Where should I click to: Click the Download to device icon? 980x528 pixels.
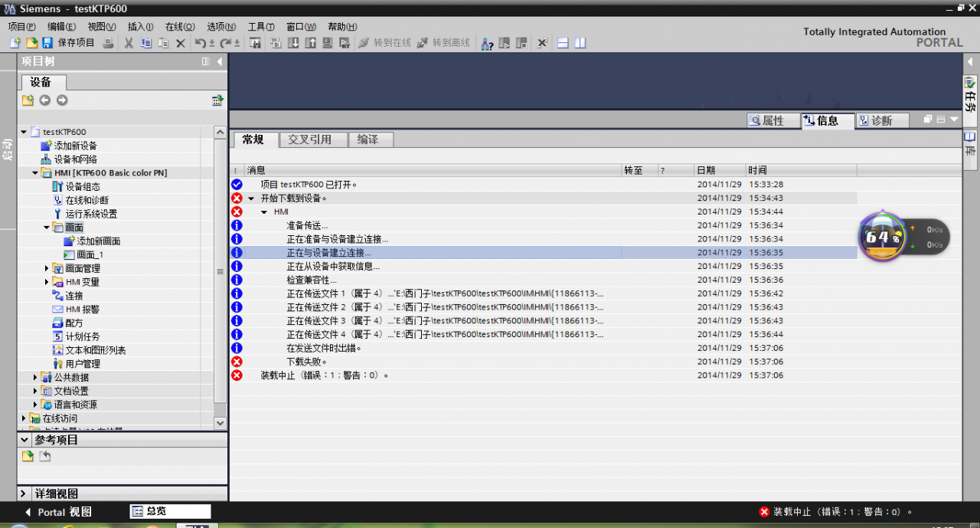click(294, 43)
